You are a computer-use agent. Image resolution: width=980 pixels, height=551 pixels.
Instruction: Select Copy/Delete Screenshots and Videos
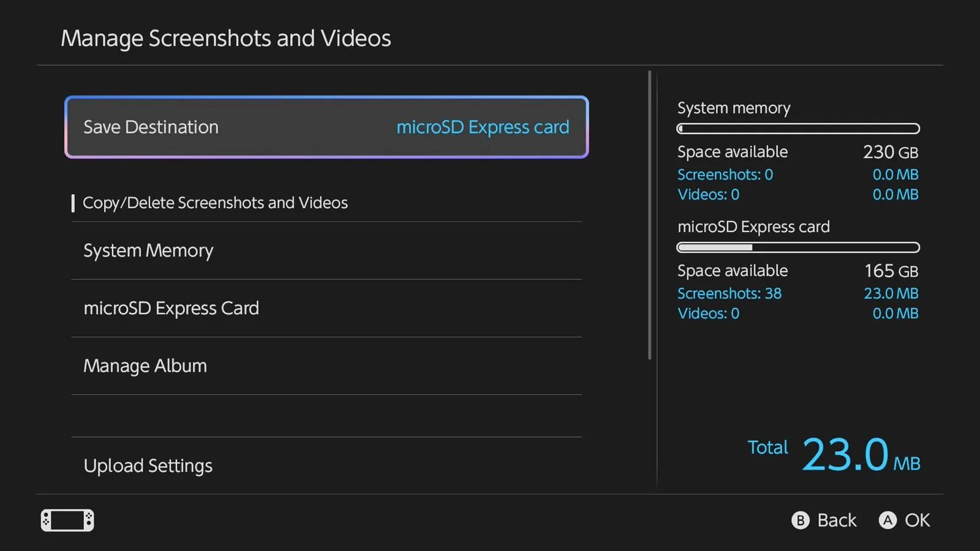[216, 203]
